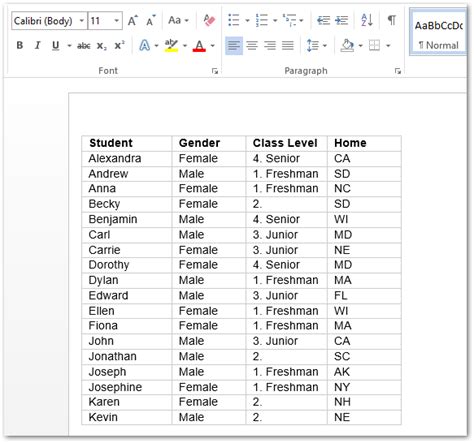Open Font dialog launcher
This screenshot has height=443, width=474.
[215, 71]
